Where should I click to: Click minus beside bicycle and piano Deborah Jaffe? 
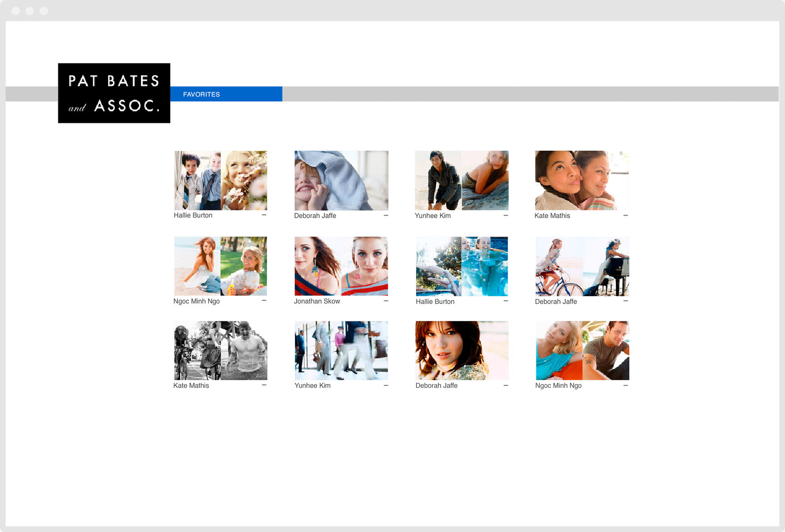tap(626, 301)
